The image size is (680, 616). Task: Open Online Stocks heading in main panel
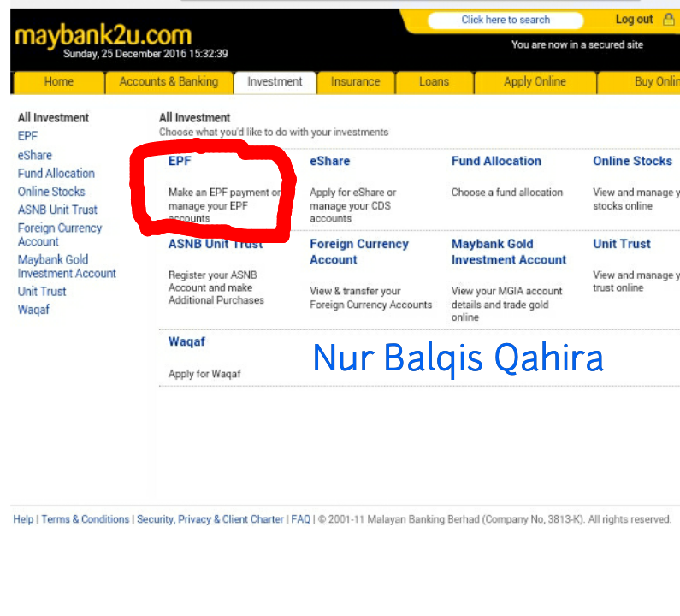632,161
